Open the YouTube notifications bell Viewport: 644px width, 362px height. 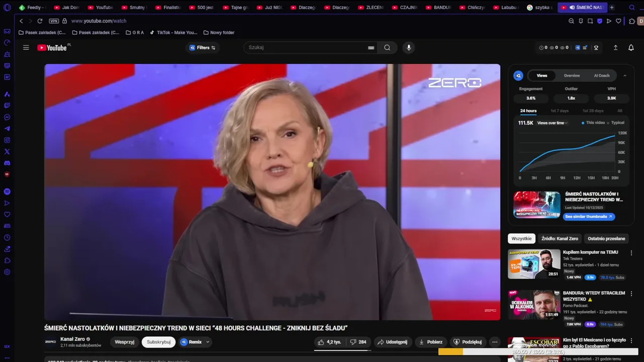coord(631,48)
